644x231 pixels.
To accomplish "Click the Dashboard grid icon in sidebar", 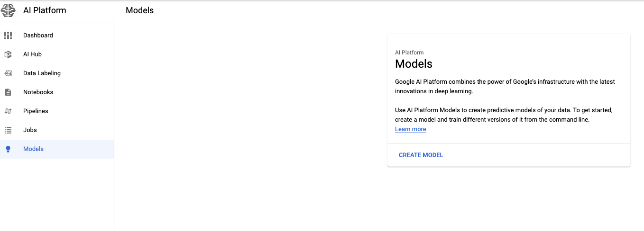I will pos(8,36).
